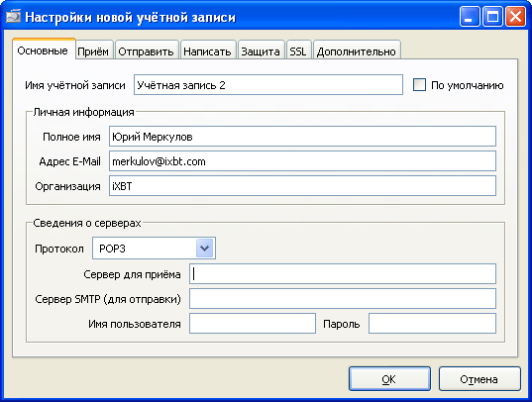Cancel with the Отмена button
Viewport: 532px width, 402px height.
coord(479,378)
